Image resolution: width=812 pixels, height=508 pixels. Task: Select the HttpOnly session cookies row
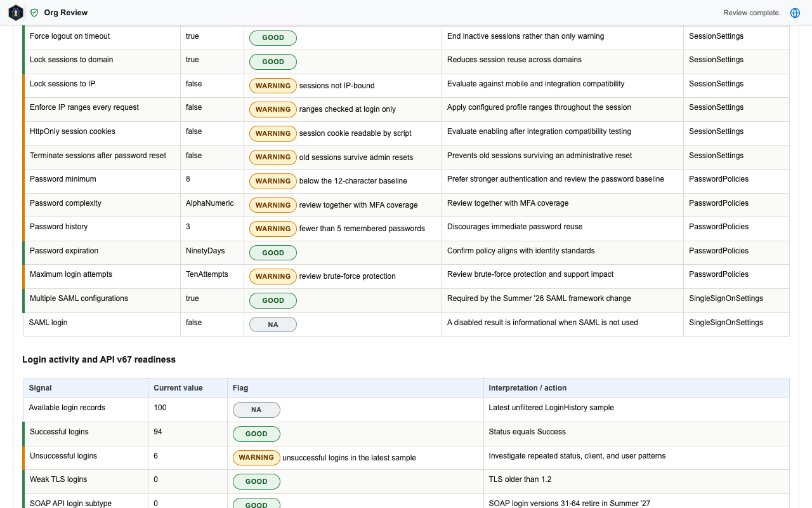click(x=406, y=133)
